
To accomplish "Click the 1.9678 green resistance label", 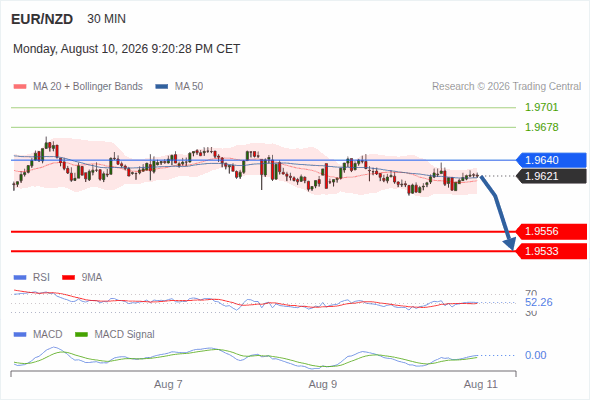I will [x=541, y=127].
